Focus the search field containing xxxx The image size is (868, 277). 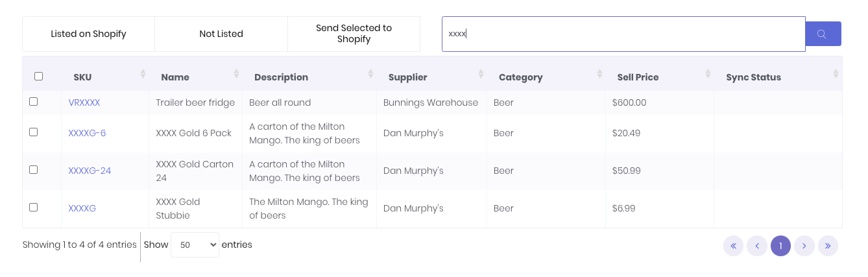pos(623,34)
